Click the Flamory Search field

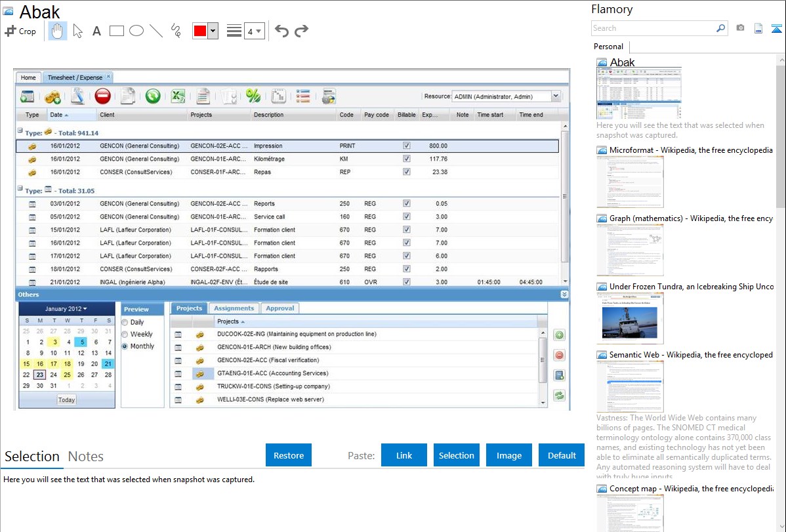click(x=653, y=28)
